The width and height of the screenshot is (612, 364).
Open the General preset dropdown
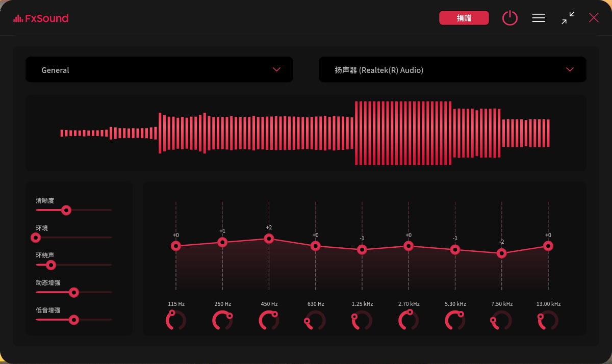pos(159,70)
